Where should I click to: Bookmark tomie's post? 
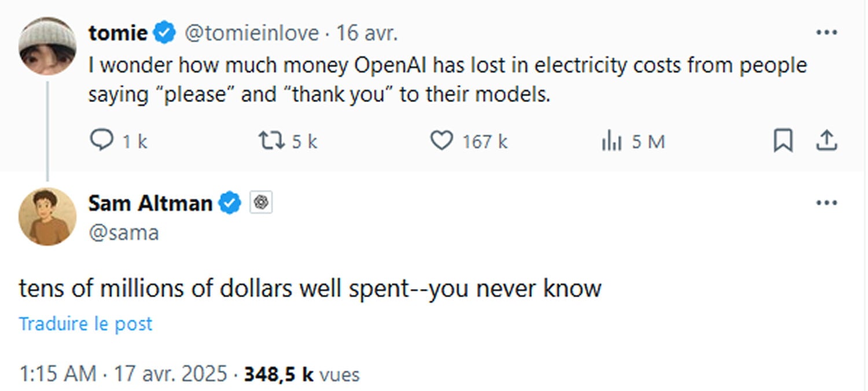(782, 141)
